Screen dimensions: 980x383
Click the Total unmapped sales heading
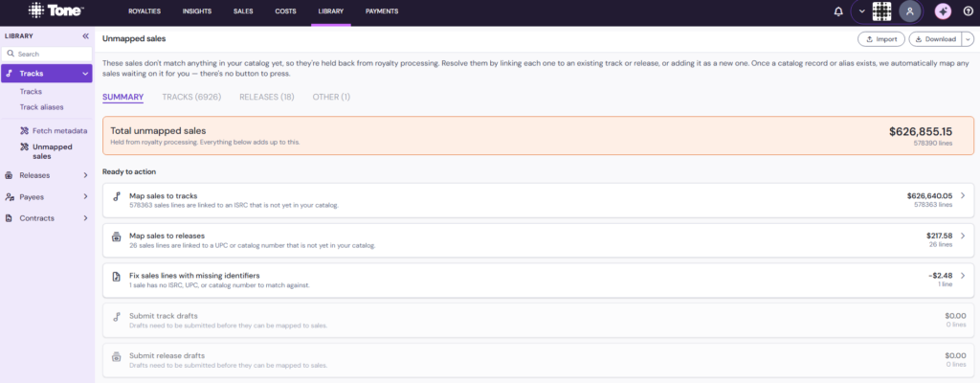point(158,131)
